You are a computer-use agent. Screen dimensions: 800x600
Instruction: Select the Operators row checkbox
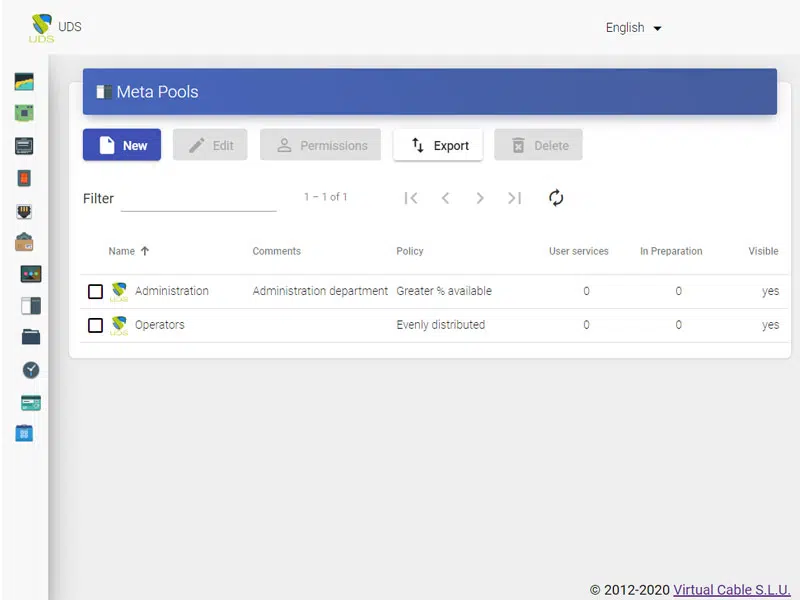click(95, 325)
